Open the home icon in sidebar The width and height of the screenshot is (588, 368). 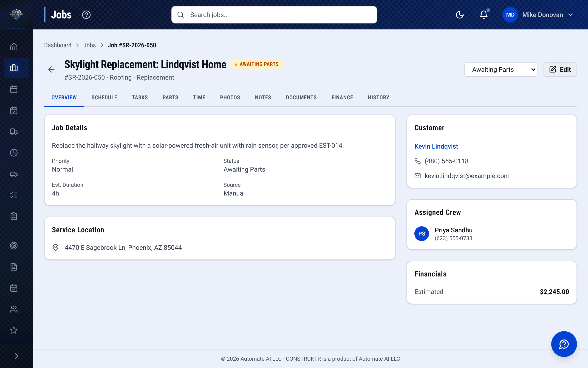14,47
